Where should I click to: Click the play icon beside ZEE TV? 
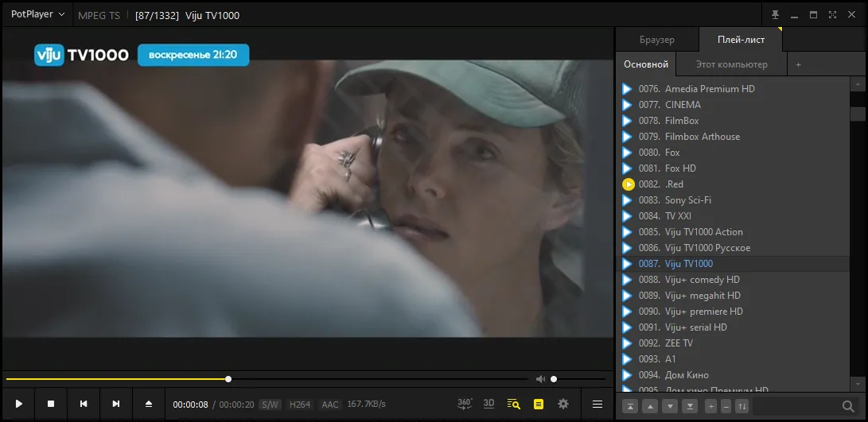[627, 343]
